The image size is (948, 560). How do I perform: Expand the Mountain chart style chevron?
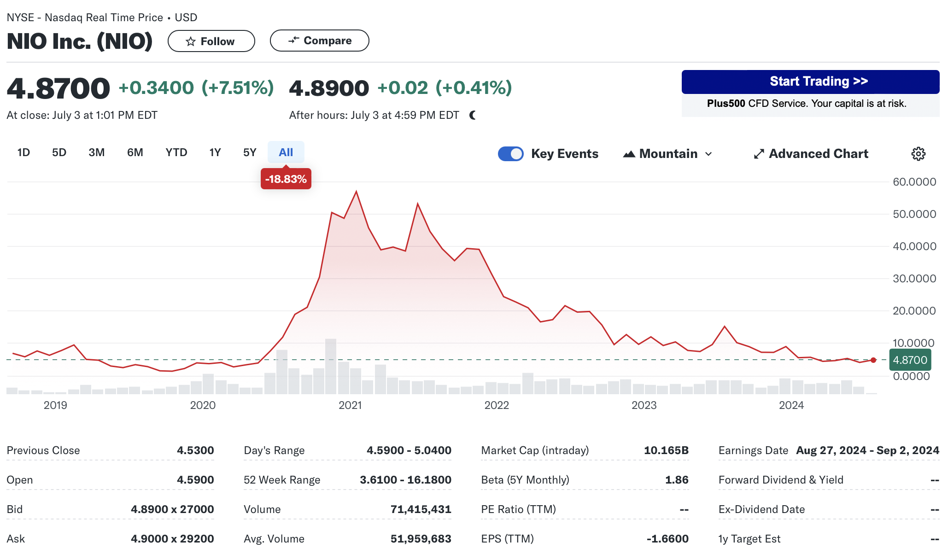click(x=708, y=154)
